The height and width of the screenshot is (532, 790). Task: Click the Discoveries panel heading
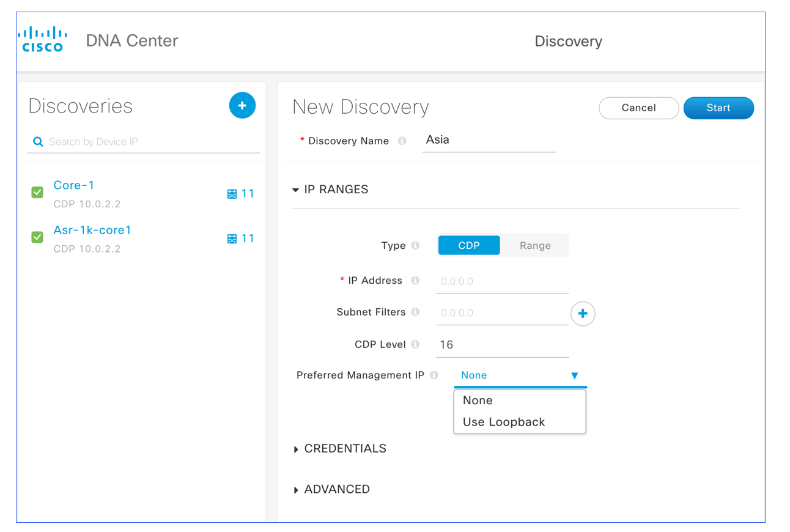(x=81, y=106)
